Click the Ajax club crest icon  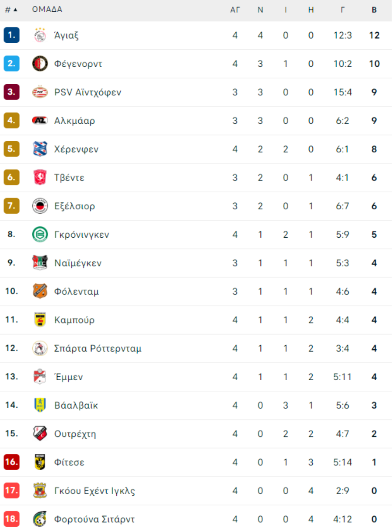(40, 35)
